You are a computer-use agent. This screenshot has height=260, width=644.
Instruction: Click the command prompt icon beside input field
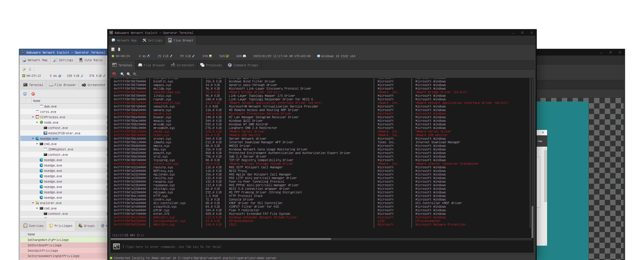[117, 246]
